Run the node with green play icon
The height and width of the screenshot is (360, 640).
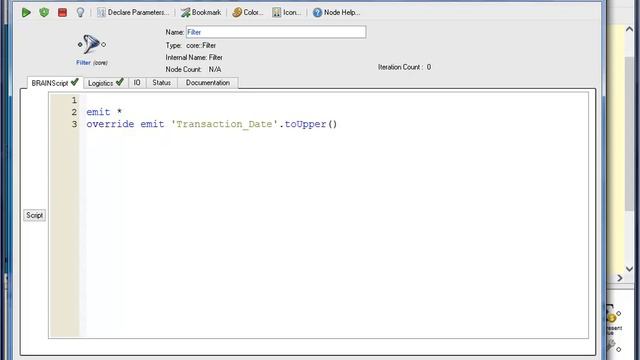pos(26,13)
